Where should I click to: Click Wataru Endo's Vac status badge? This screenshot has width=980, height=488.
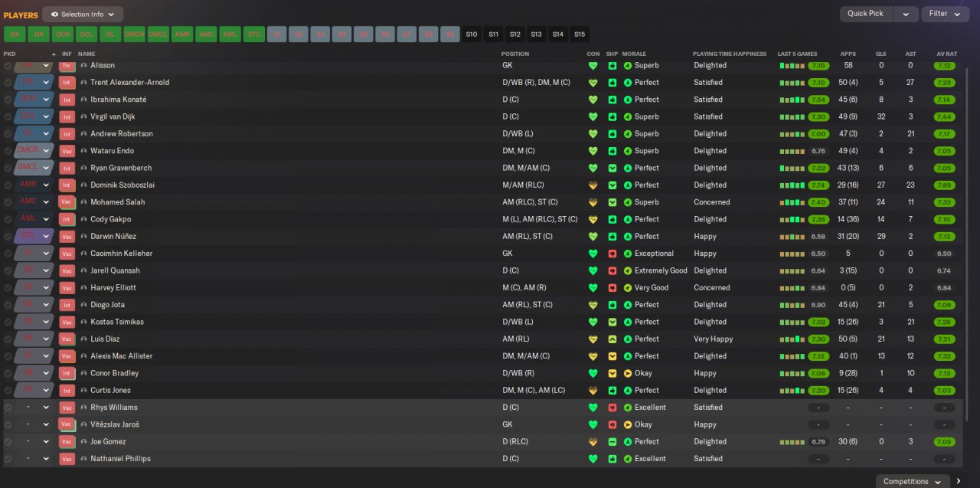pyautogui.click(x=67, y=151)
